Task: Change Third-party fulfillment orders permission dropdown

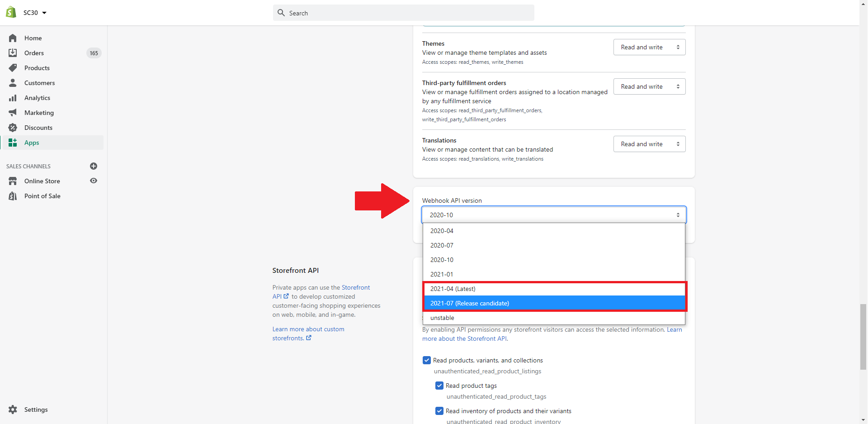Action: pyautogui.click(x=649, y=86)
